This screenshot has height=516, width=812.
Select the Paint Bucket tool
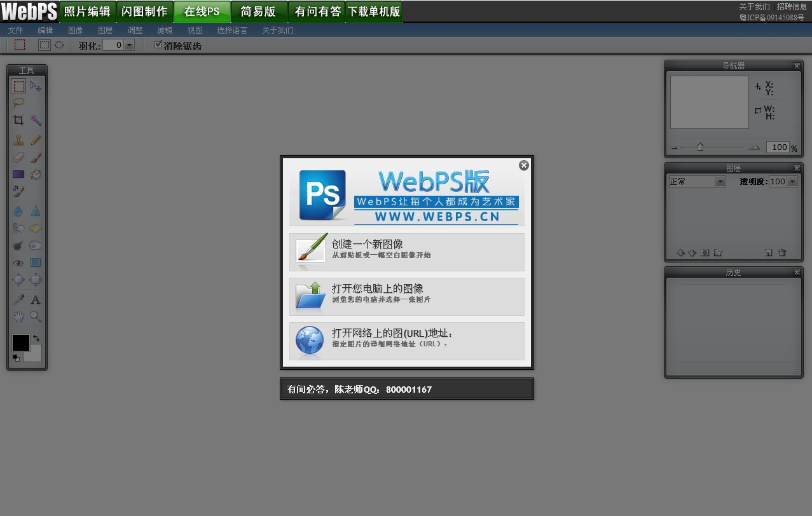click(36, 174)
